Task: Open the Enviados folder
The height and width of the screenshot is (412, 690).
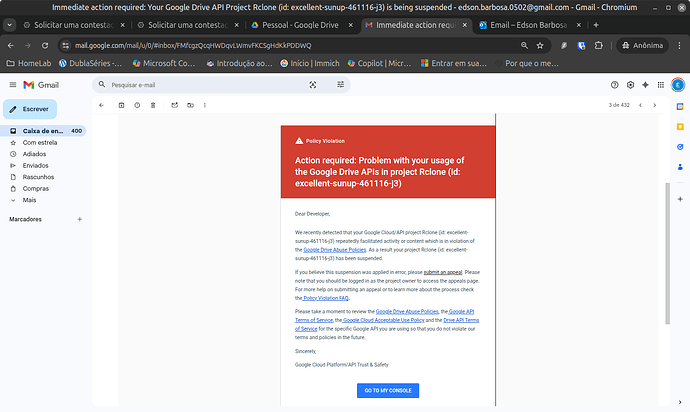Action: coord(36,165)
